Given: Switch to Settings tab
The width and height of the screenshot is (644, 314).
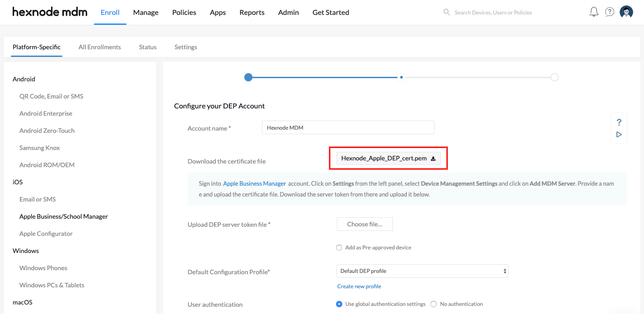Looking at the screenshot, I should click(186, 47).
